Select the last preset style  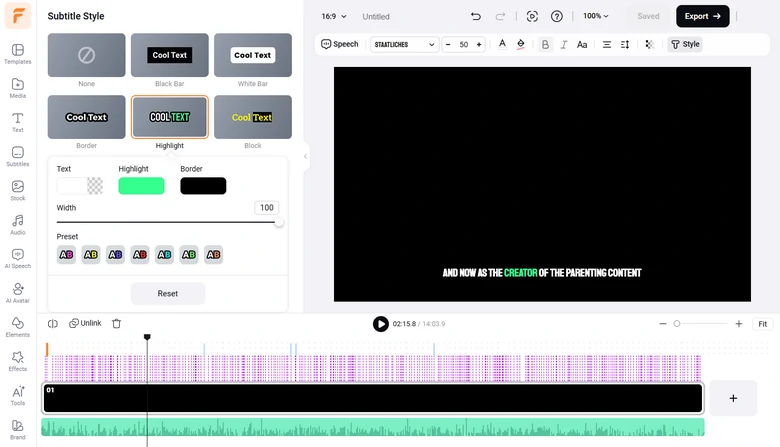[213, 255]
